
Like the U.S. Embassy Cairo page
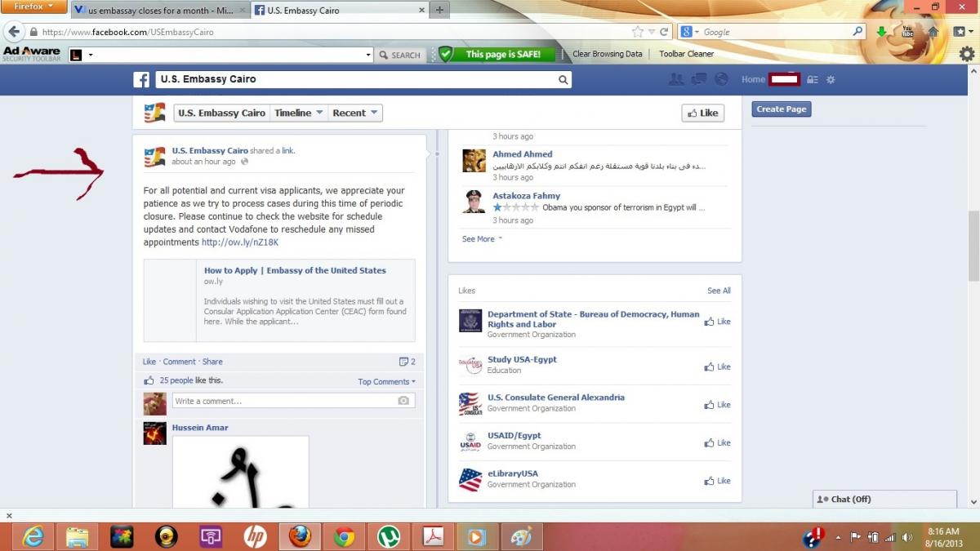pos(702,113)
